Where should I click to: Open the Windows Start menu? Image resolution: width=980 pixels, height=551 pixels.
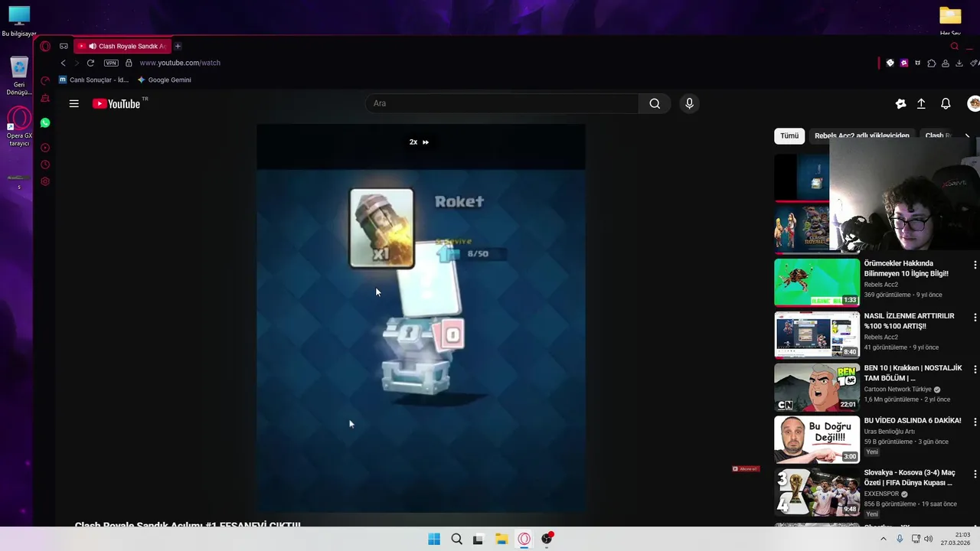(434, 539)
